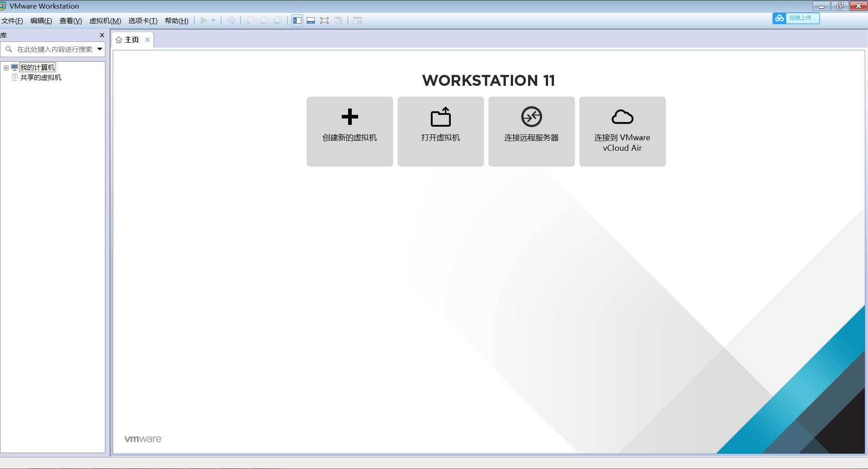Image resolution: width=868 pixels, height=469 pixels.
Task: Open the 选项卡(T) menu
Action: (x=143, y=21)
